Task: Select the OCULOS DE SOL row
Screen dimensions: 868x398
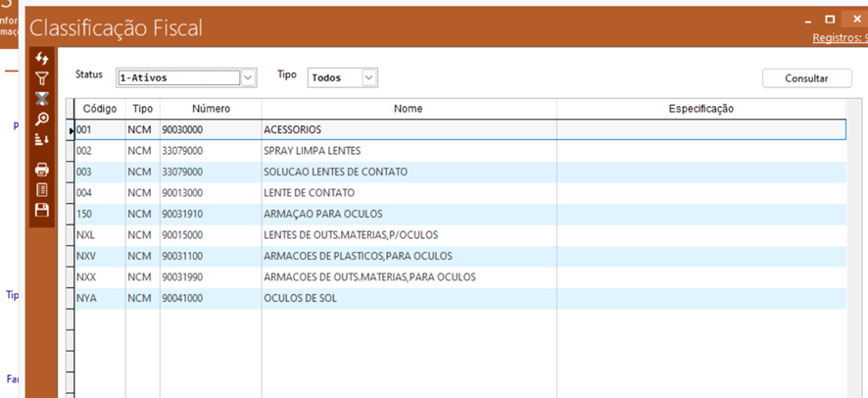Action: tap(300, 298)
